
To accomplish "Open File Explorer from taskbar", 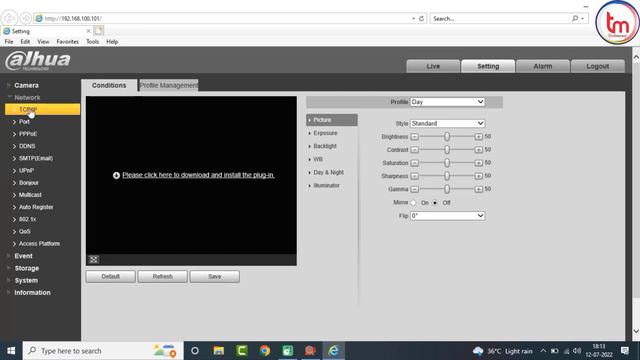I will [218, 351].
